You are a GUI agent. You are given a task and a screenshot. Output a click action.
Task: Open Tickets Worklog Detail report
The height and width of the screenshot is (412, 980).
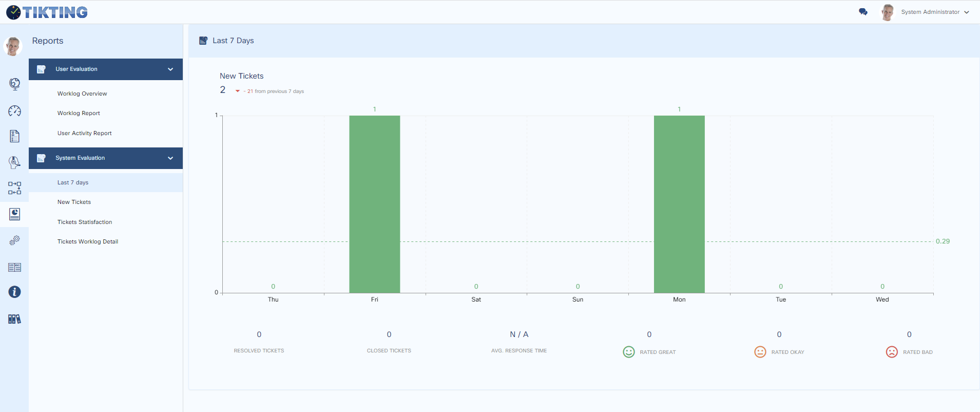88,241
